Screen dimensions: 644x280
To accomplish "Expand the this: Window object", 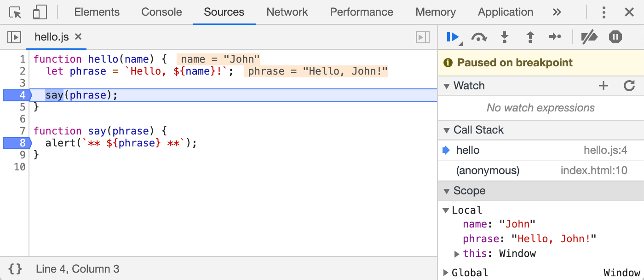I will tap(457, 254).
